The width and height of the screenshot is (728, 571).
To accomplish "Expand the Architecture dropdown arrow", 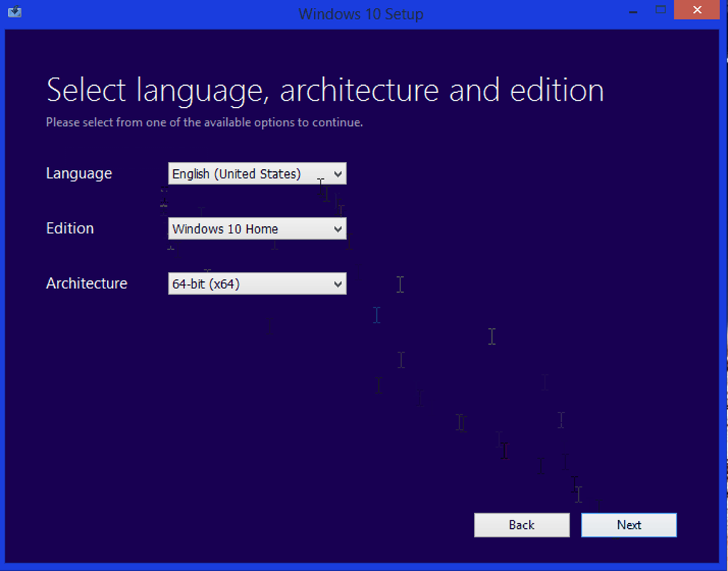I will point(338,284).
